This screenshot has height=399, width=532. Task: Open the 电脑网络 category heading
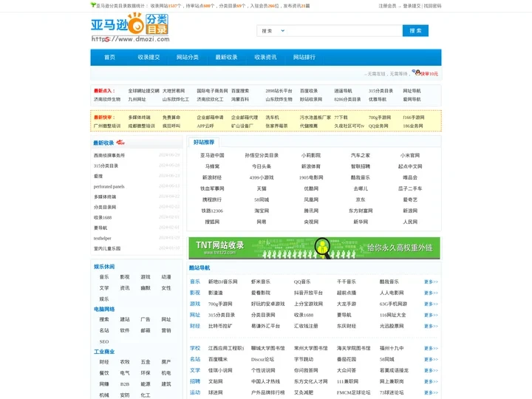coord(104,309)
